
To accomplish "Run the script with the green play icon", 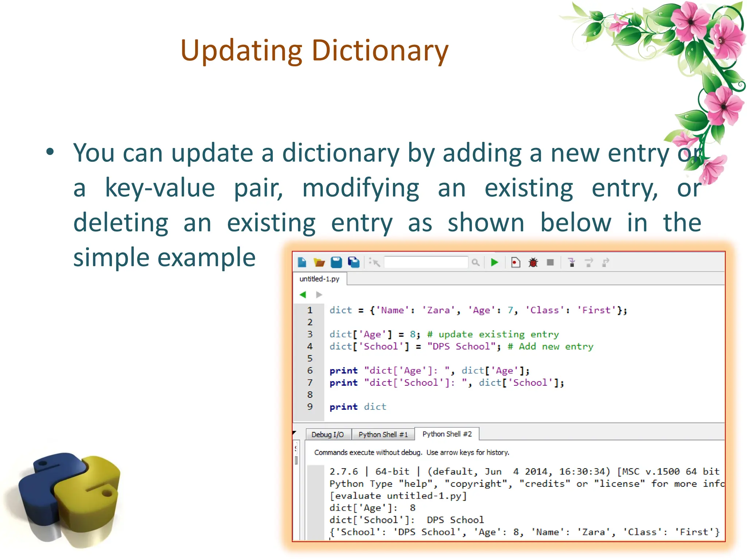I will [x=495, y=262].
